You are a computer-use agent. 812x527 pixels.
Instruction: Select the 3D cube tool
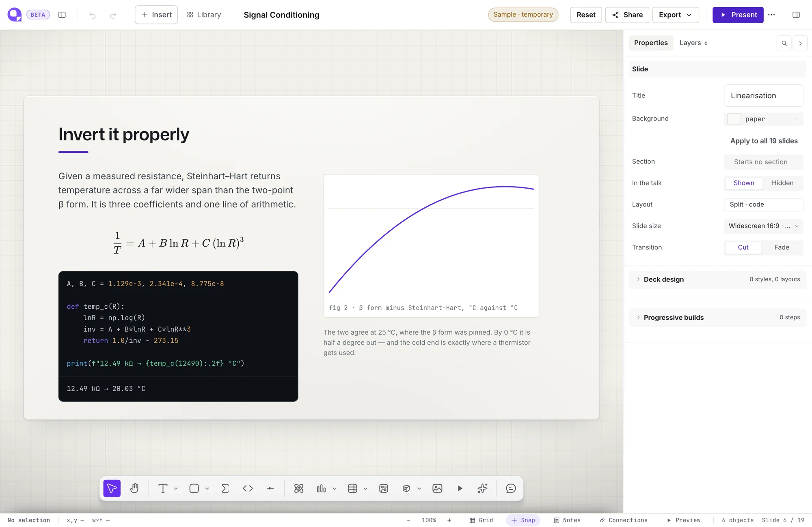(406, 488)
